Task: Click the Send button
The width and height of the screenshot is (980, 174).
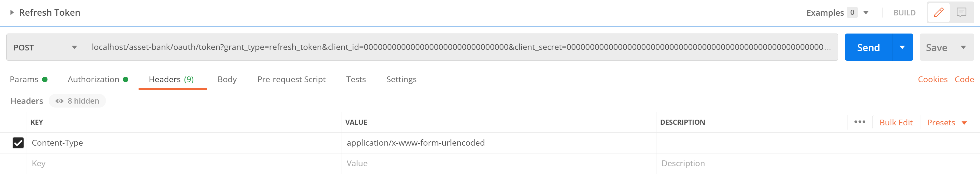Action: tap(868, 47)
